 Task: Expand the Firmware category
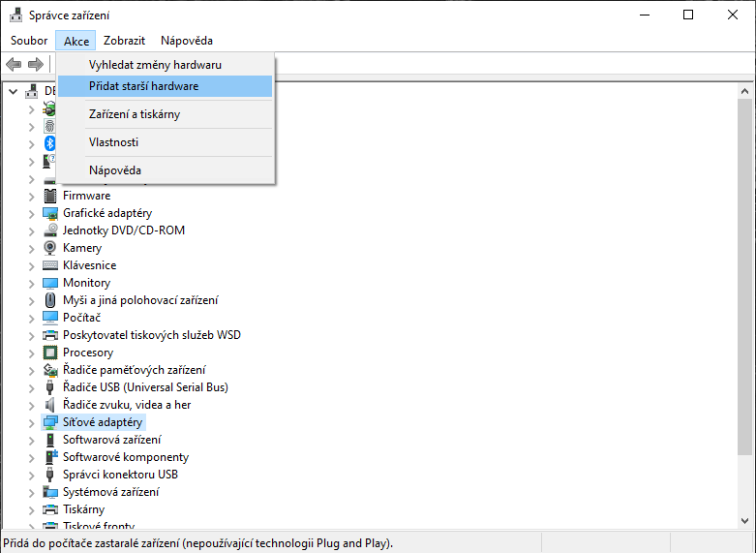click(x=32, y=197)
